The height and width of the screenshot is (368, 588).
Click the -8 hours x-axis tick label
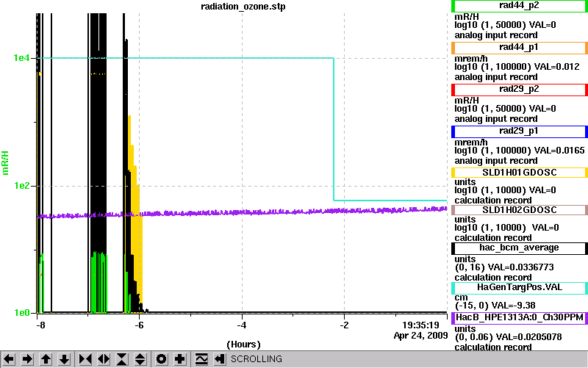click(x=40, y=325)
